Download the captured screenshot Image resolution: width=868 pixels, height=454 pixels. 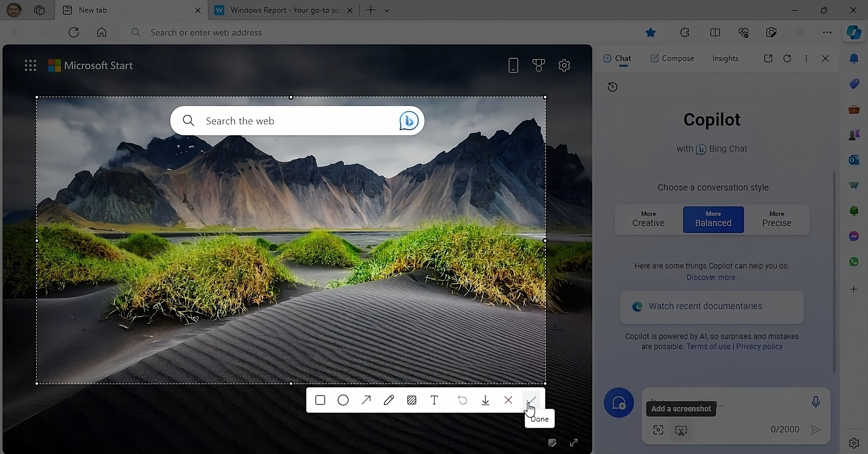tap(485, 400)
